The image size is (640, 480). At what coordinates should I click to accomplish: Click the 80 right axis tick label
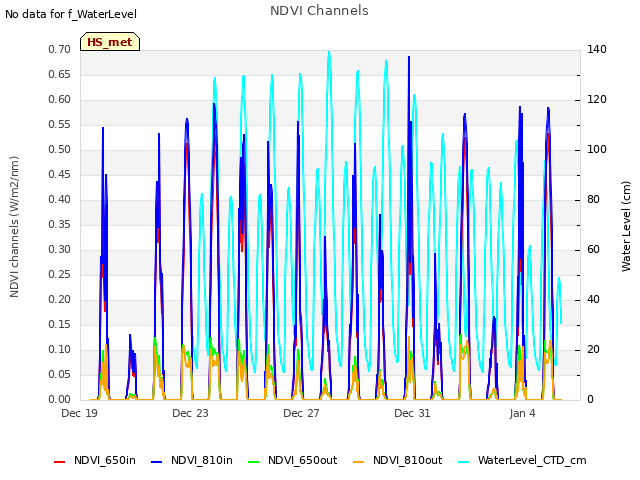[x=593, y=200]
